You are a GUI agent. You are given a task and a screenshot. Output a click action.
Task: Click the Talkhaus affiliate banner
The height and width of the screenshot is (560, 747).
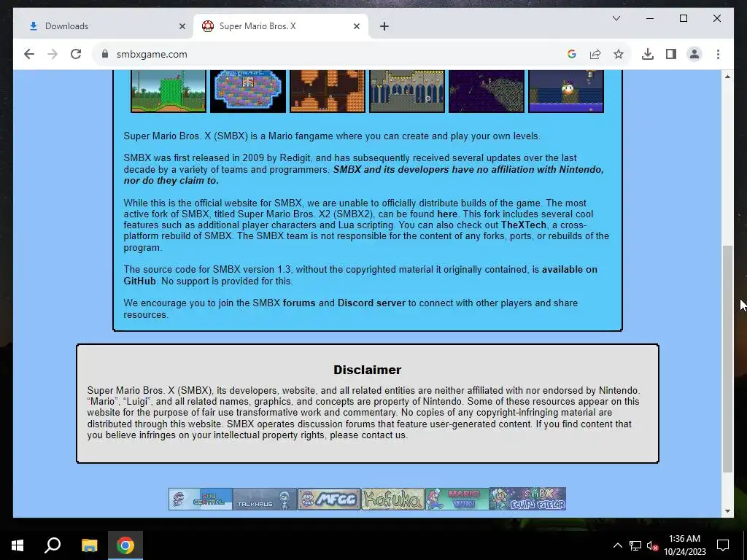point(265,499)
